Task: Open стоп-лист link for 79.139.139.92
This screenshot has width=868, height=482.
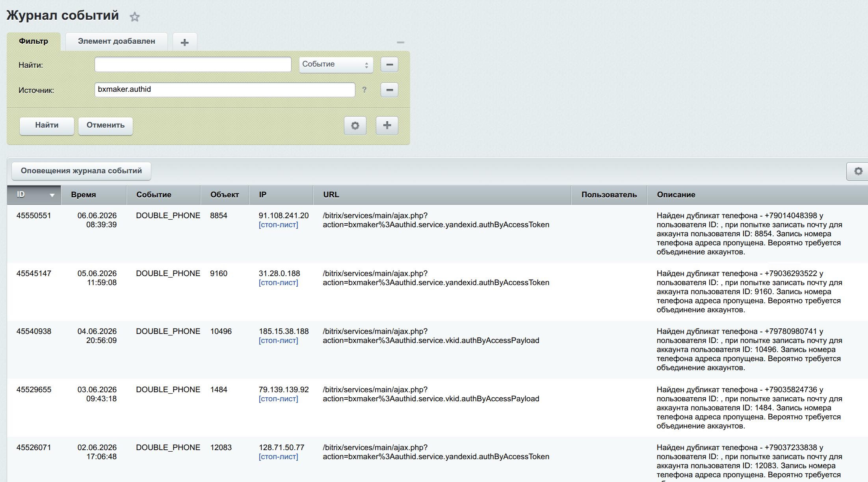Action: (x=278, y=399)
